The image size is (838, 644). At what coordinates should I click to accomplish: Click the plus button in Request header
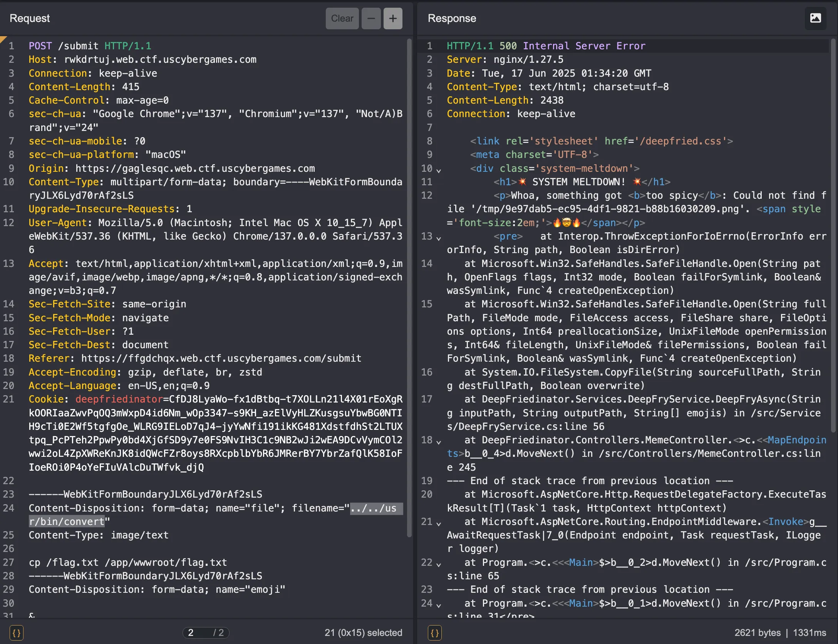coord(393,18)
